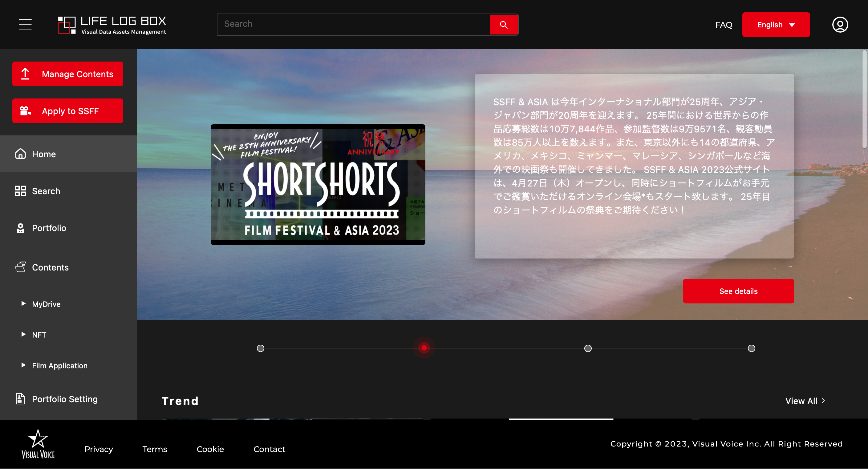Click the Japanese SSFF & ASIA description text
868x469 pixels.
634,155
